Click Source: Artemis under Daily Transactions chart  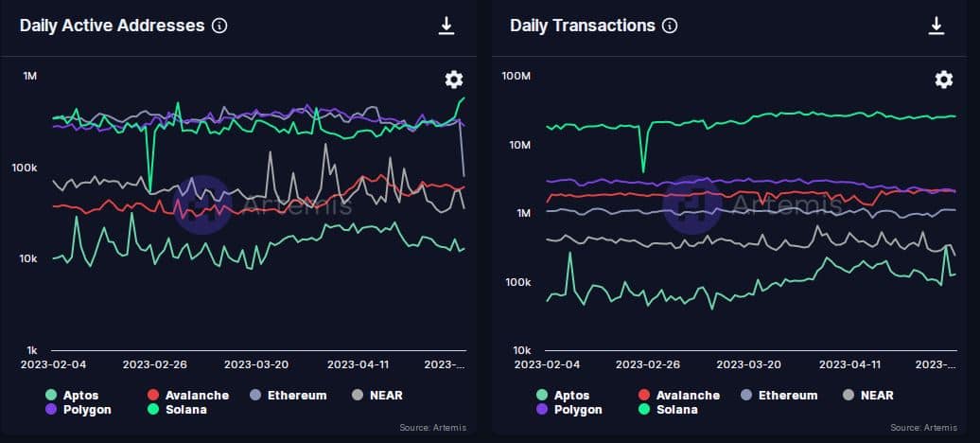click(923, 428)
